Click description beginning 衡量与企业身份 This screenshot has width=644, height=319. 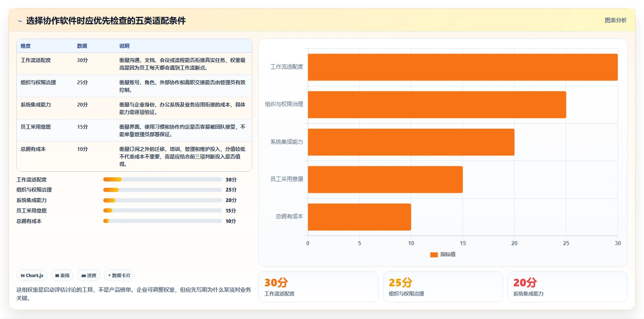(183, 108)
